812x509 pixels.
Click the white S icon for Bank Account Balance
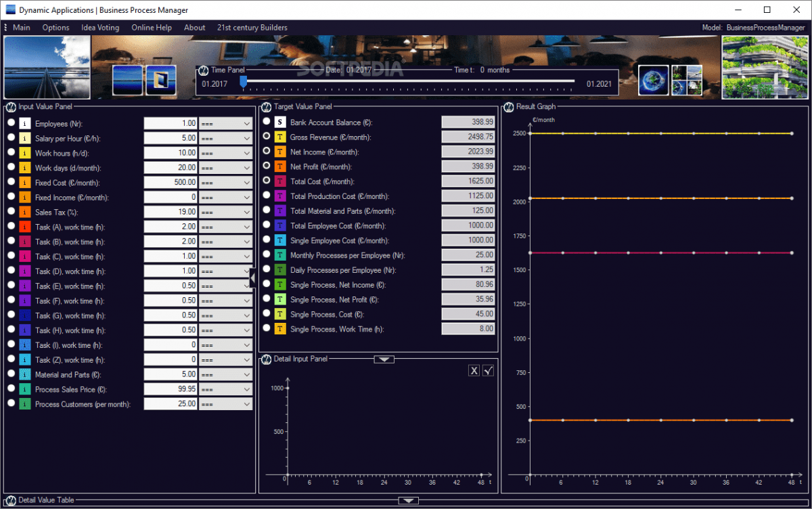point(280,122)
